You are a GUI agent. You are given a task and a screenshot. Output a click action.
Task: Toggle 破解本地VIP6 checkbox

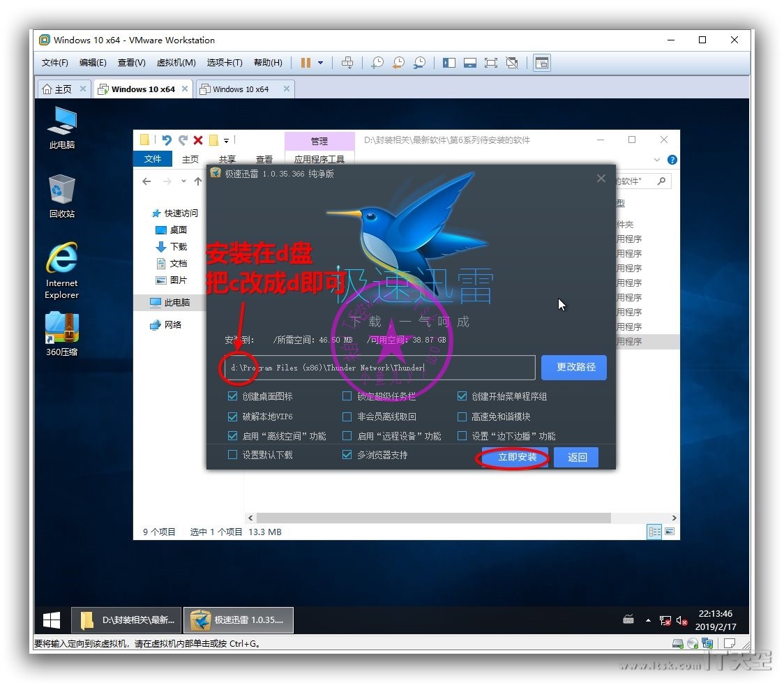pos(232,416)
